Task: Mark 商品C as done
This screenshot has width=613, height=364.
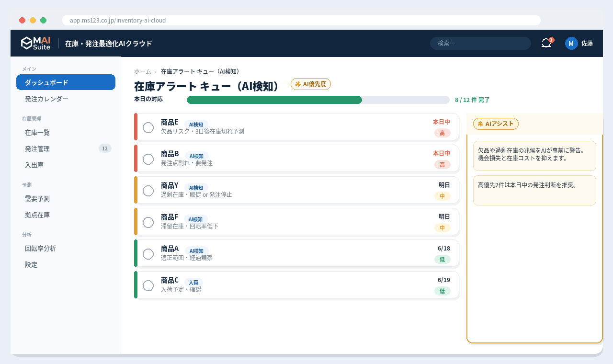Action: pos(148,285)
